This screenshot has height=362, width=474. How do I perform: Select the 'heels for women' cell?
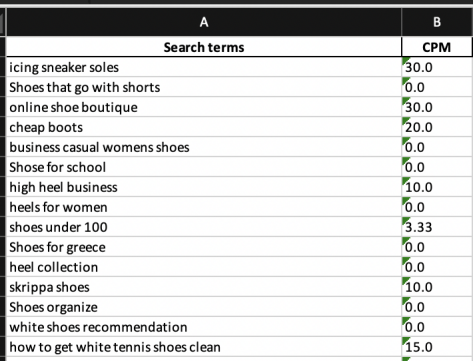(x=204, y=207)
